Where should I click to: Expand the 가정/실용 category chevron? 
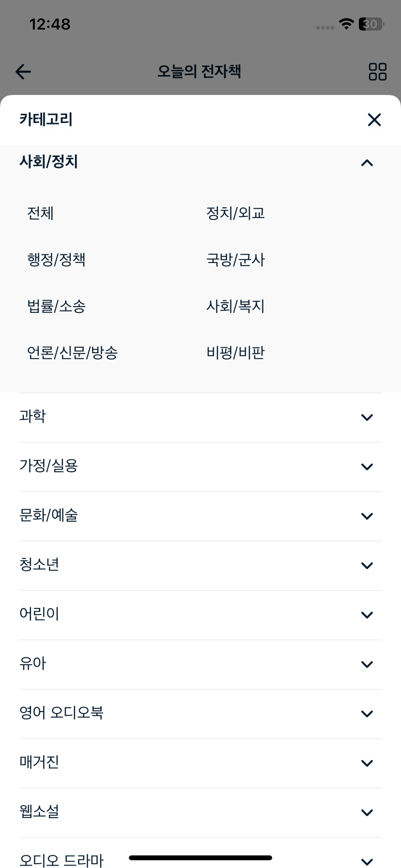367,466
